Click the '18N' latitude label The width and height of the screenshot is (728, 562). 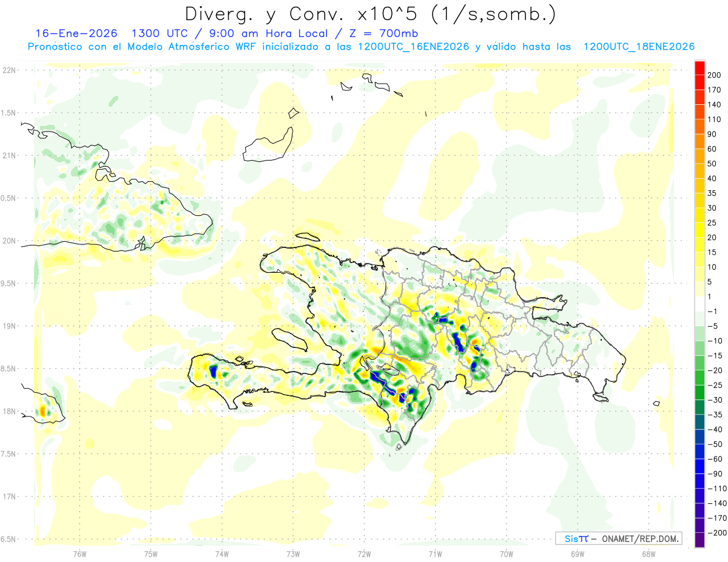[x=9, y=411]
